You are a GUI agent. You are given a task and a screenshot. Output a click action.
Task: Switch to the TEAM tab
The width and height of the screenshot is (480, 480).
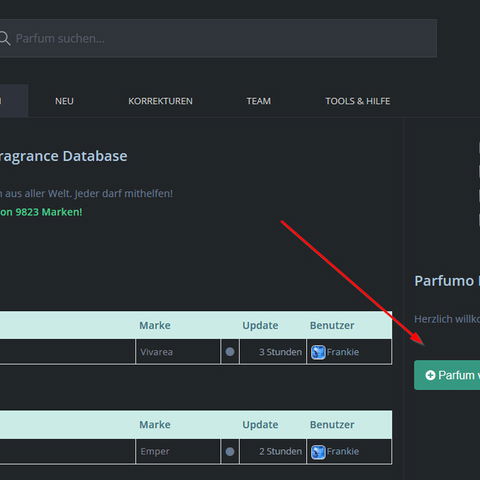[x=259, y=101]
